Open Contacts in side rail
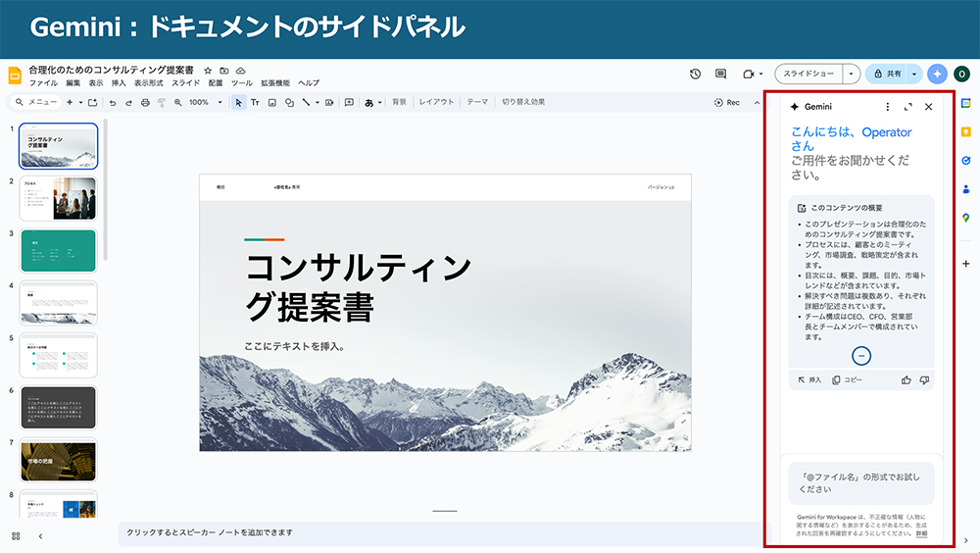980x553 pixels. [965, 189]
